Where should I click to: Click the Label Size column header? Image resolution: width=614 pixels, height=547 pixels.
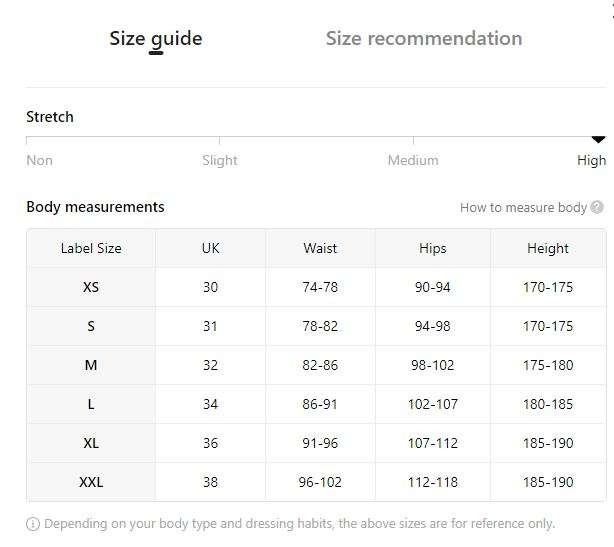click(x=91, y=248)
